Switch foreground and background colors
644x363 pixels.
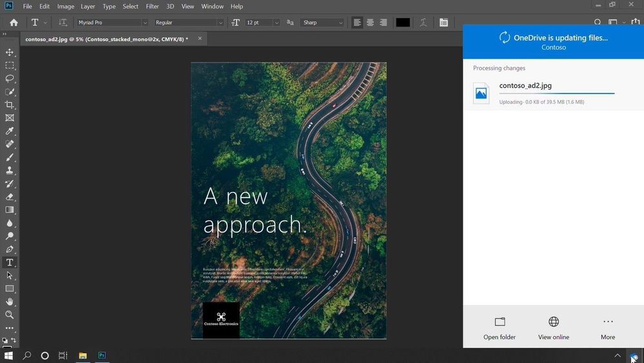(x=14, y=340)
